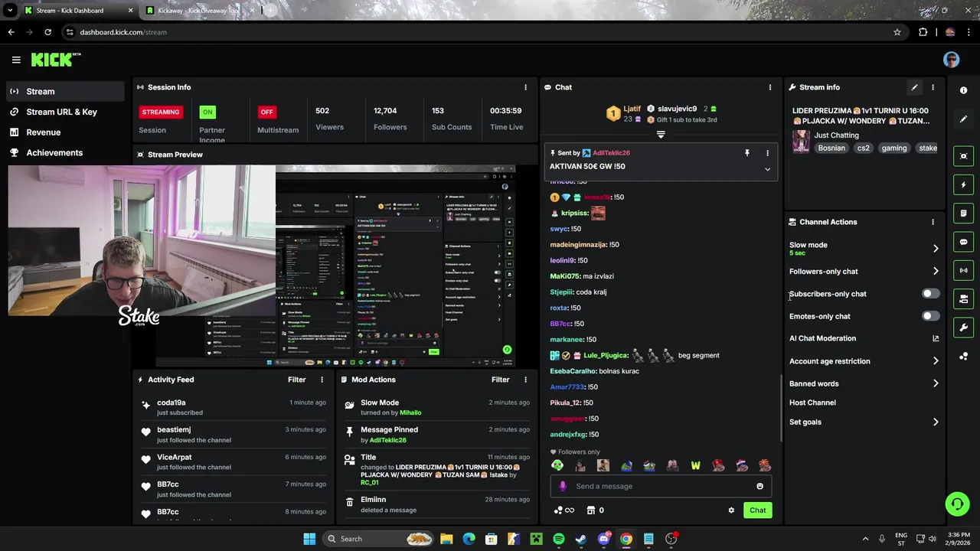The height and width of the screenshot is (551, 980).
Task: Open Spotify from taskbar
Action: pyautogui.click(x=559, y=539)
